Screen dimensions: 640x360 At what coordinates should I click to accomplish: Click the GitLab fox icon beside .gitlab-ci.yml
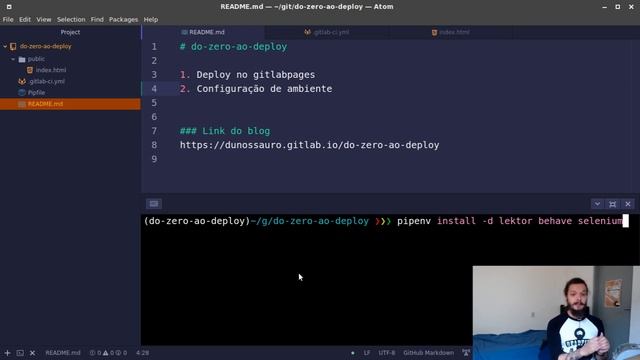[x=22, y=82]
